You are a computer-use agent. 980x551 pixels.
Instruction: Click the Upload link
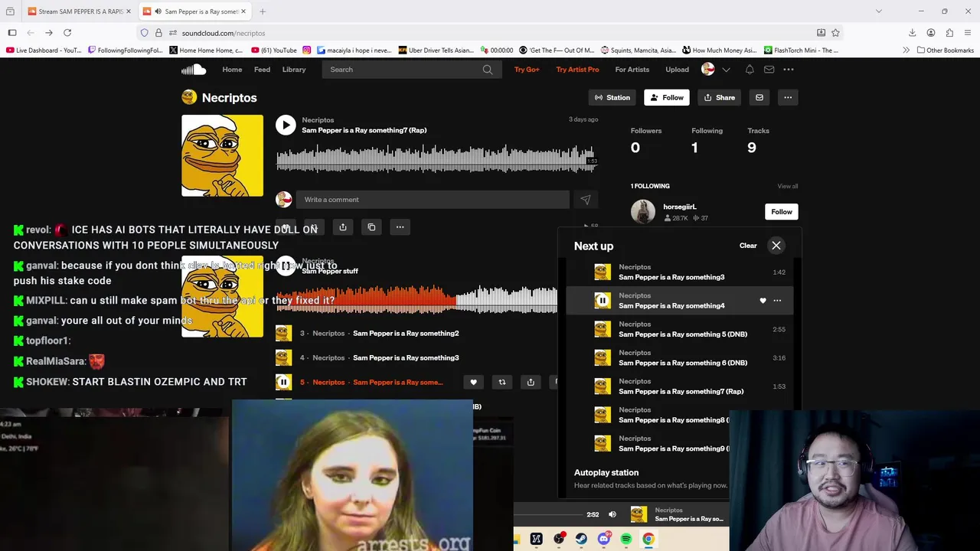677,70
